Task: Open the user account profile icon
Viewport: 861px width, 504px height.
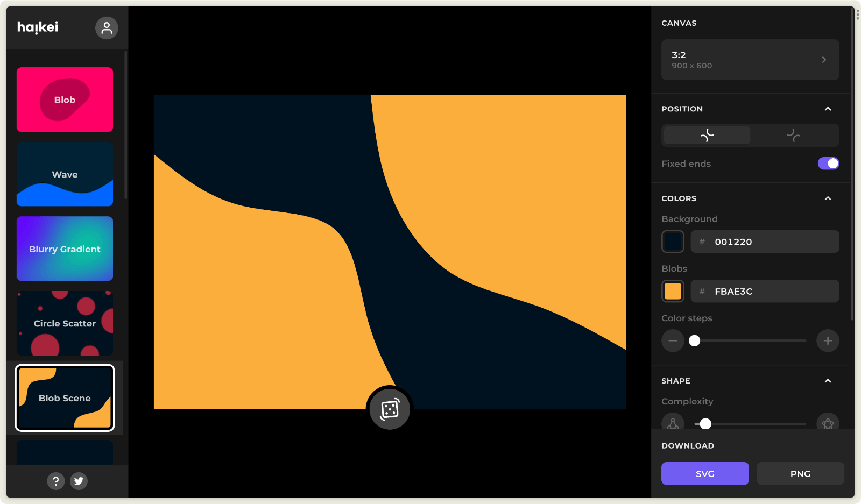Action: click(107, 28)
